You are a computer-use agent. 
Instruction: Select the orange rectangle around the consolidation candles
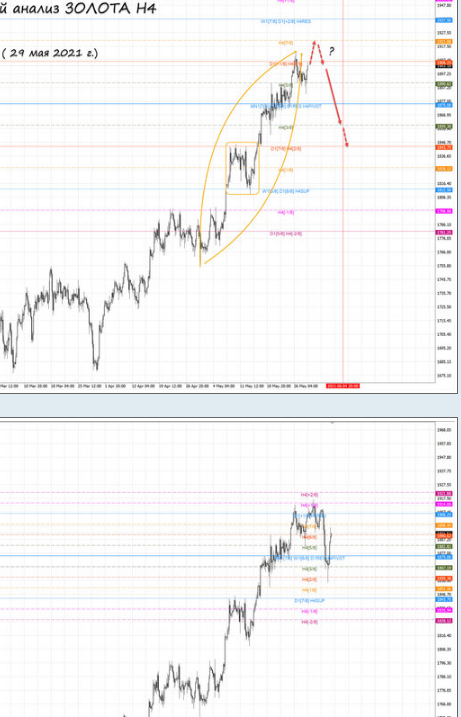pyautogui.click(x=242, y=168)
